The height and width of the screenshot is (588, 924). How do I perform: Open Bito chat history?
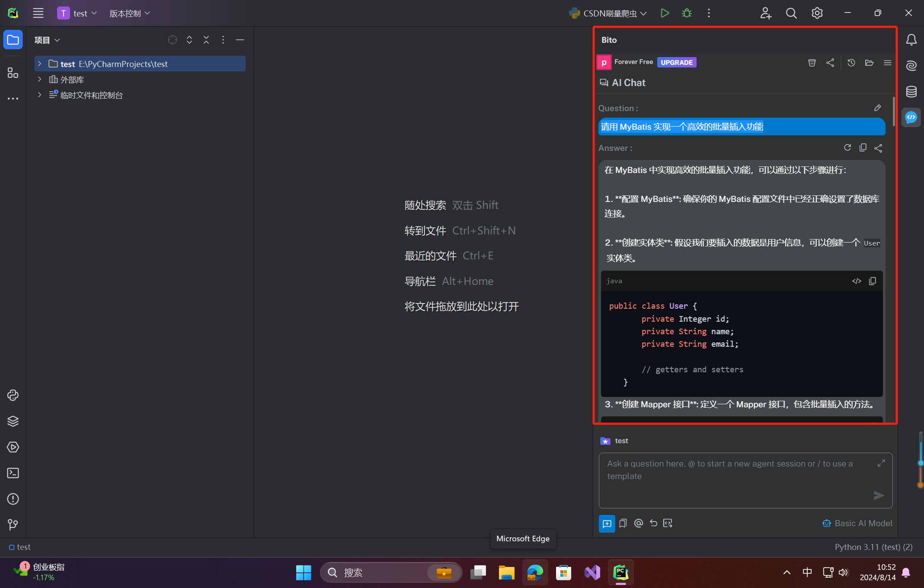(x=851, y=63)
